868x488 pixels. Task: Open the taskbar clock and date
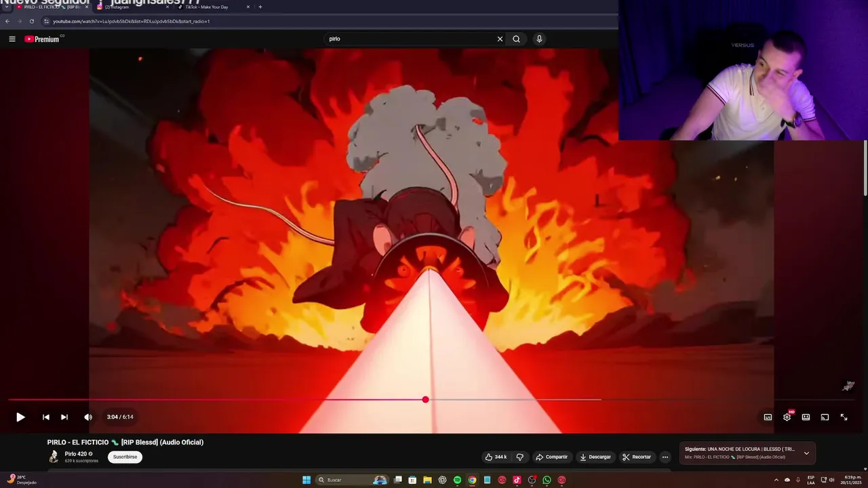click(x=852, y=480)
